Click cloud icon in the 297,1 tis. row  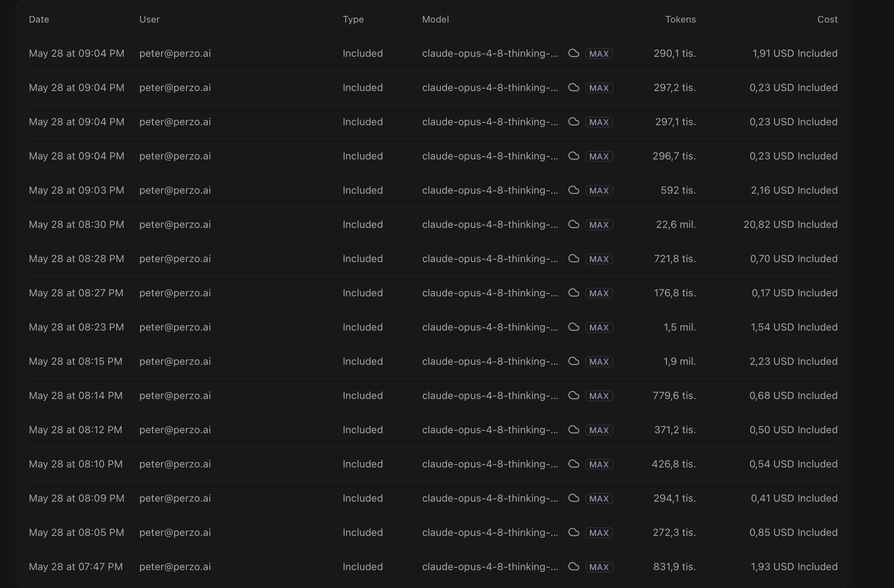pyautogui.click(x=573, y=122)
